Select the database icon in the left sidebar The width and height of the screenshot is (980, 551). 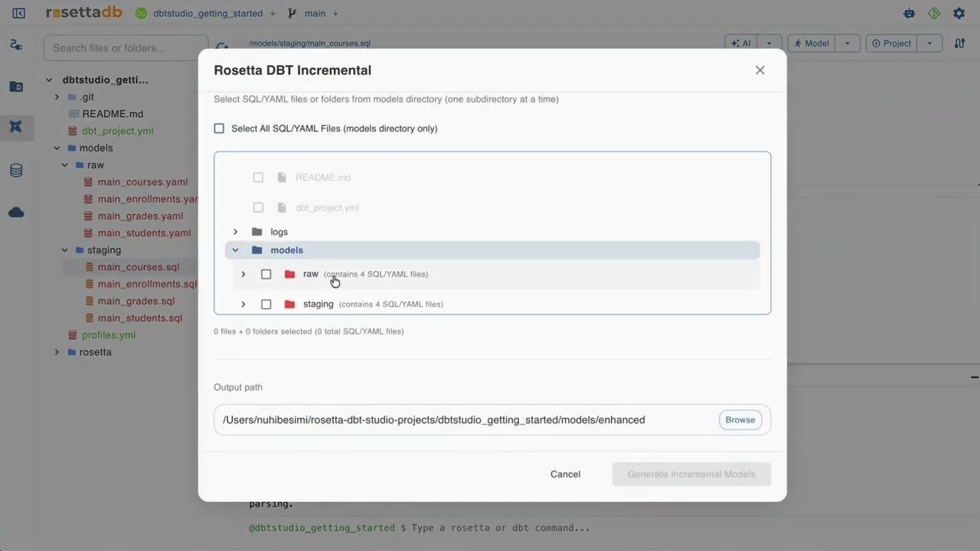[16, 170]
